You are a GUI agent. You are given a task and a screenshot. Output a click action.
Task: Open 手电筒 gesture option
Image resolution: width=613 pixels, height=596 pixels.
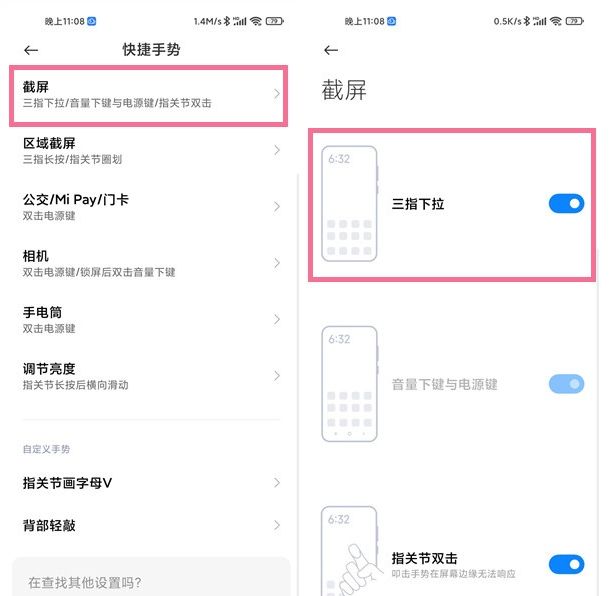click(149, 320)
